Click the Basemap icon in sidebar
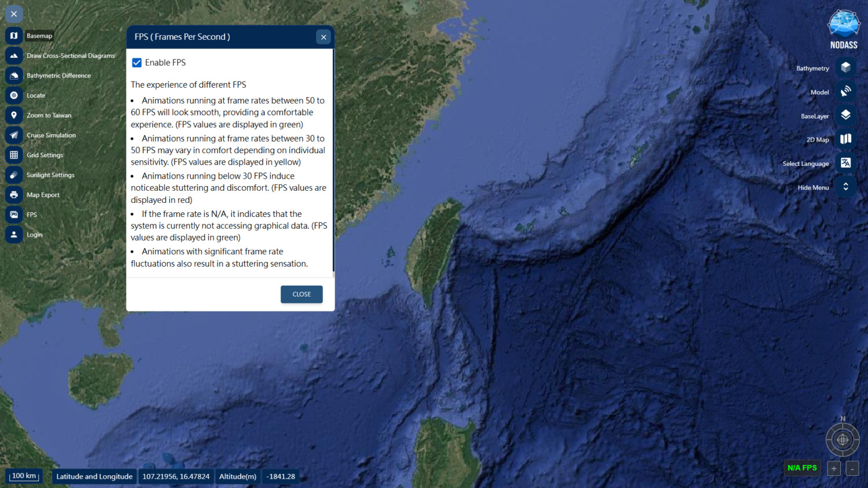 point(14,36)
